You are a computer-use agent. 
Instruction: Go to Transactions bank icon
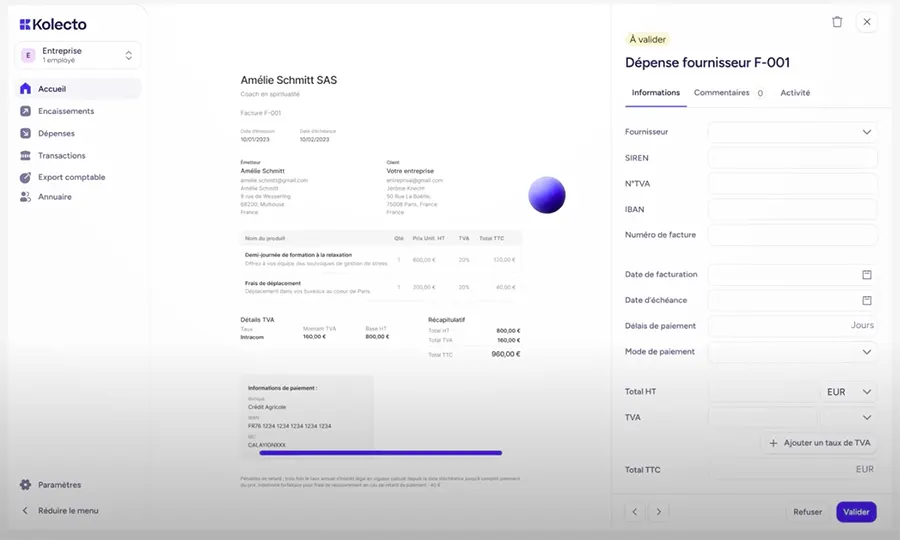pyautogui.click(x=25, y=156)
